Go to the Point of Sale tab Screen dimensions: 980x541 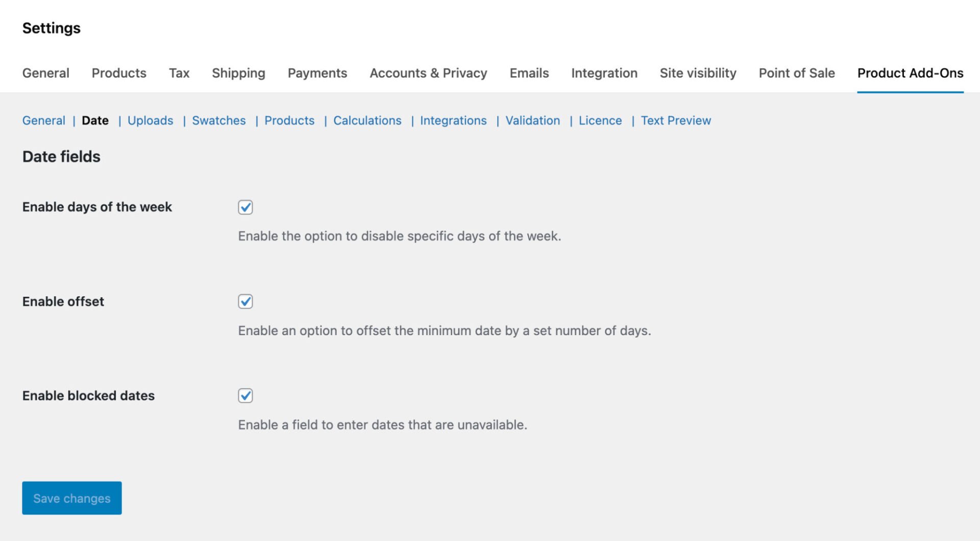click(797, 73)
